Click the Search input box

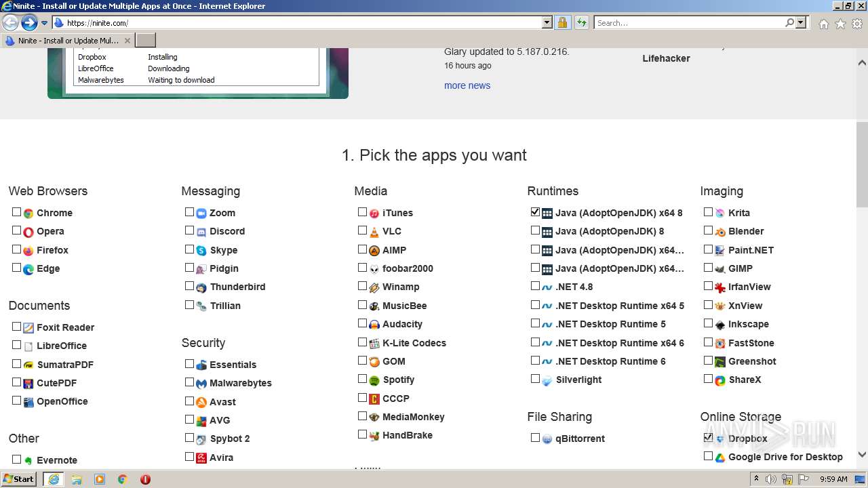[x=690, y=22]
